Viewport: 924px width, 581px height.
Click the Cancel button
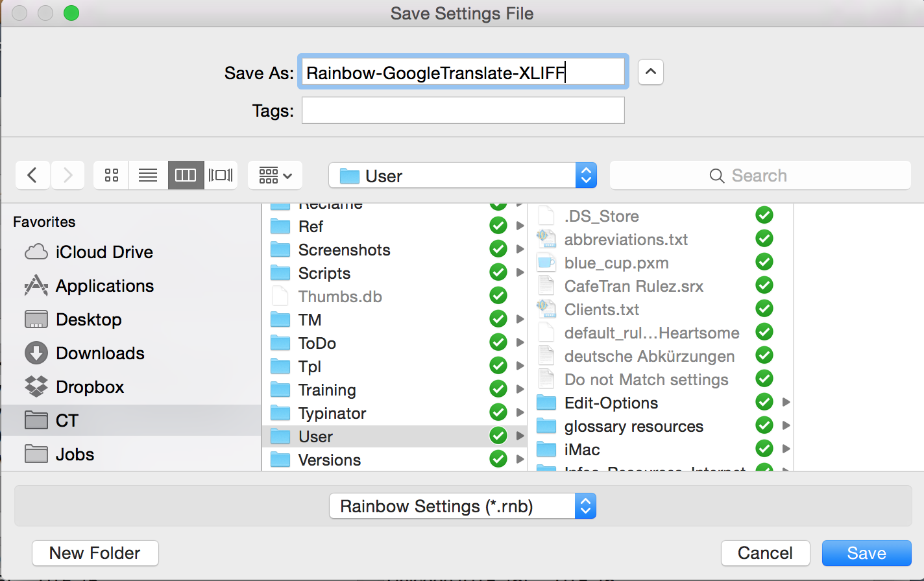tap(765, 553)
